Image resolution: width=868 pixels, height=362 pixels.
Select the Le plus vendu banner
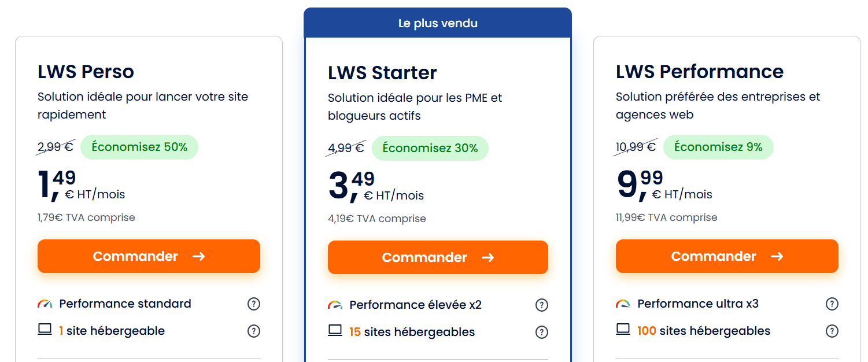(437, 23)
